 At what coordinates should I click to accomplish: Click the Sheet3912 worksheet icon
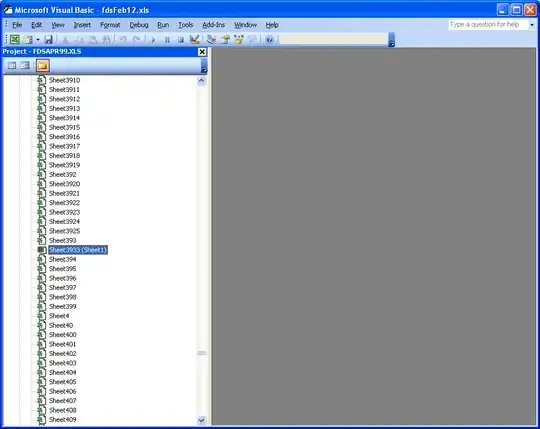point(41,99)
